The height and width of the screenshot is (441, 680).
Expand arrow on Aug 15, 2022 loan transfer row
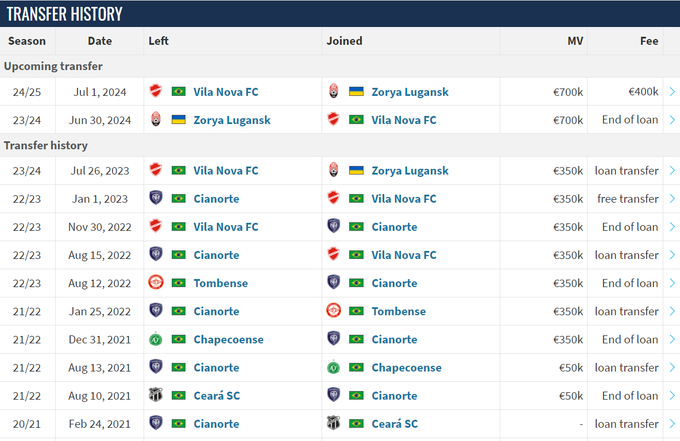pyautogui.click(x=672, y=255)
